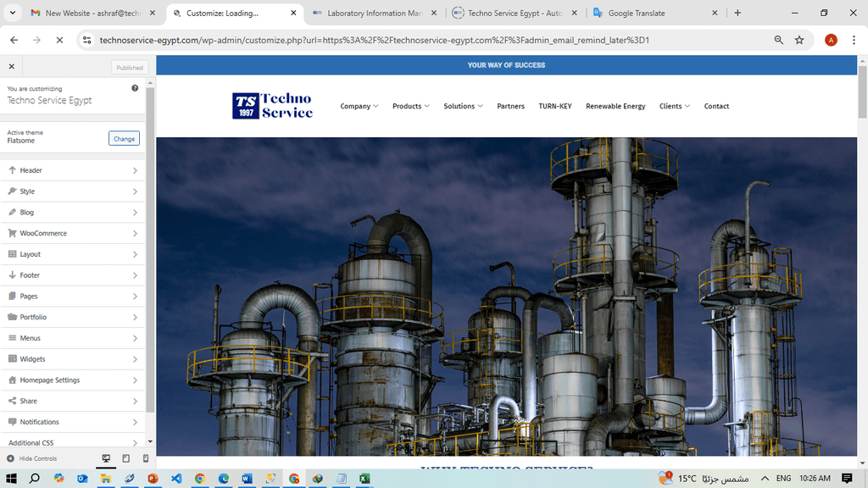The width and height of the screenshot is (868, 488).
Task: Expand the Header customizer section
Action: click(x=73, y=170)
